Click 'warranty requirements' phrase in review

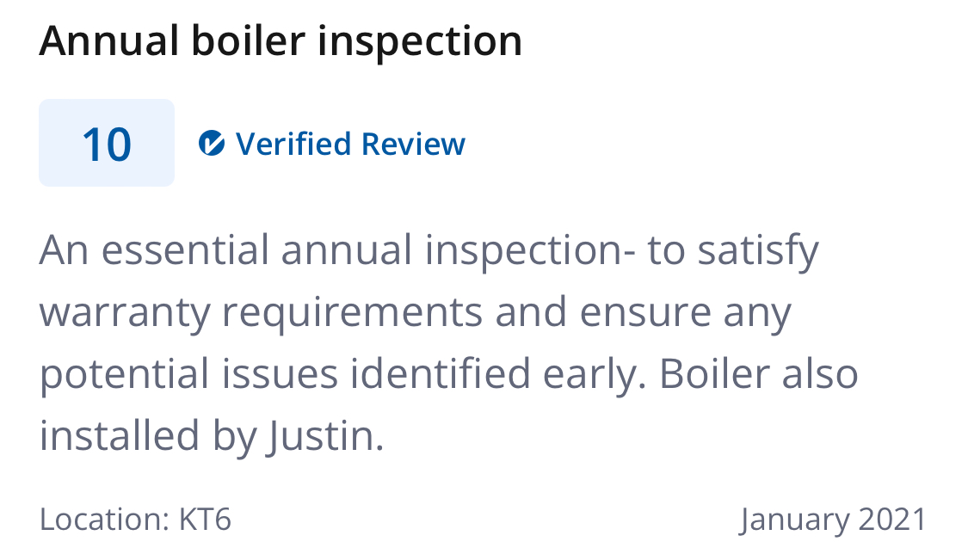click(261, 312)
